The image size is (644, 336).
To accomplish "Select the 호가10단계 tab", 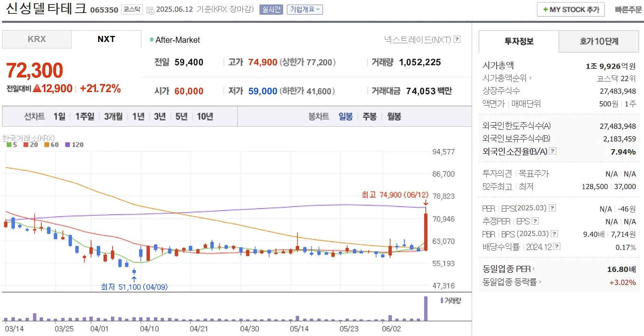I will click(x=599, y=41).
